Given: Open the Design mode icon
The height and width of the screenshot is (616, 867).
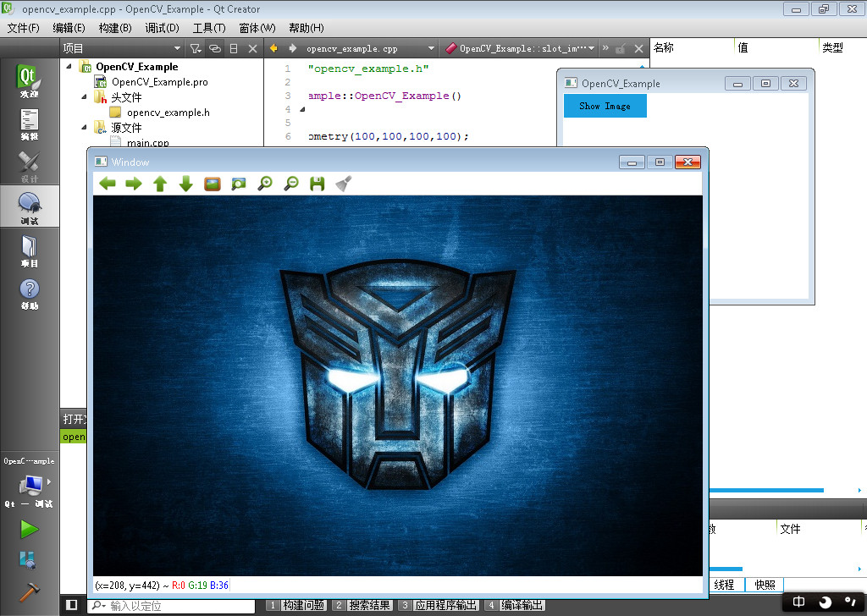Looking at the screenshot, I should pyautogui.click(x=29, y=166).
